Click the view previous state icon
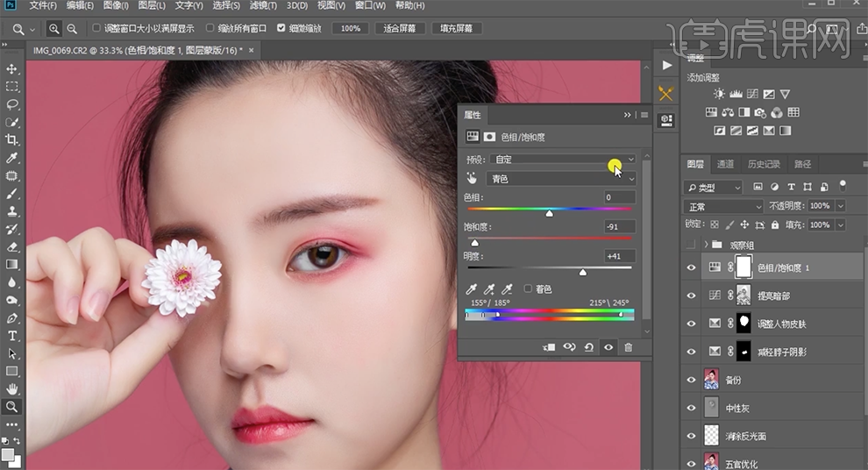This screenshot has height=470, width=868. (569, 347)
